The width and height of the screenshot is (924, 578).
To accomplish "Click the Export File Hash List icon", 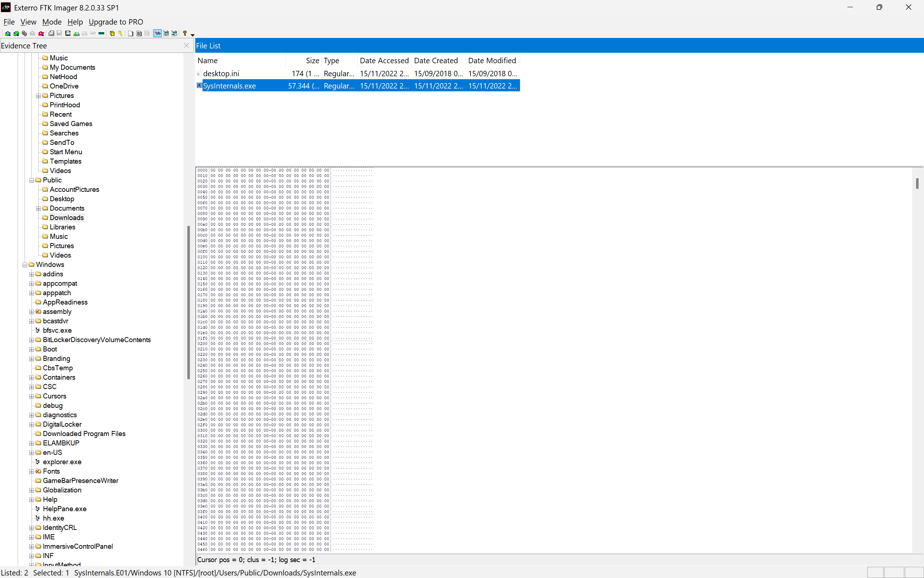I will (x=139, y=34).
